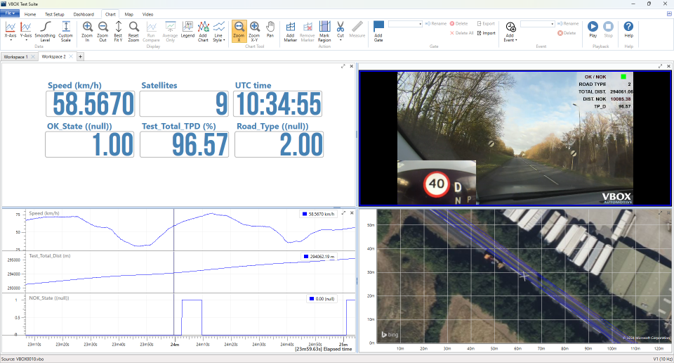Image resolution: width=674 pixels, height=363 pixels.
Task: Click Reset Zoom in the ribbon
Action: click(134, 31)
